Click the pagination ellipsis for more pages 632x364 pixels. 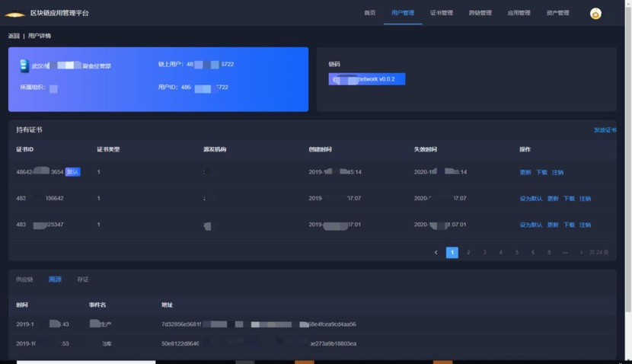point(565,253)
